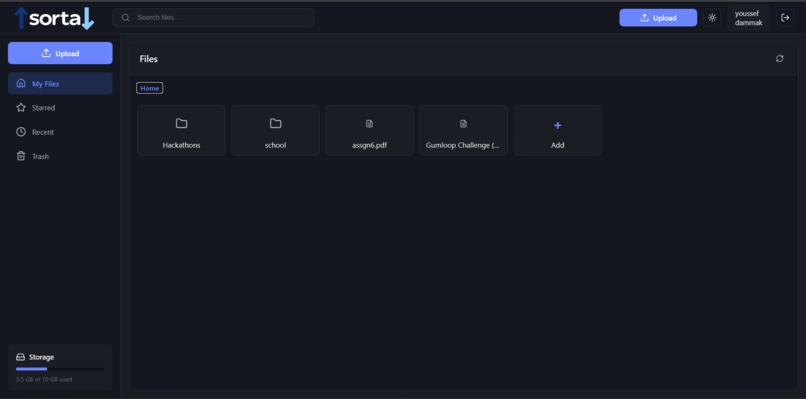This screenshot has width=806, height=399.
Task: Click the Home breadcrumb
Action: (x=150, y=88)
